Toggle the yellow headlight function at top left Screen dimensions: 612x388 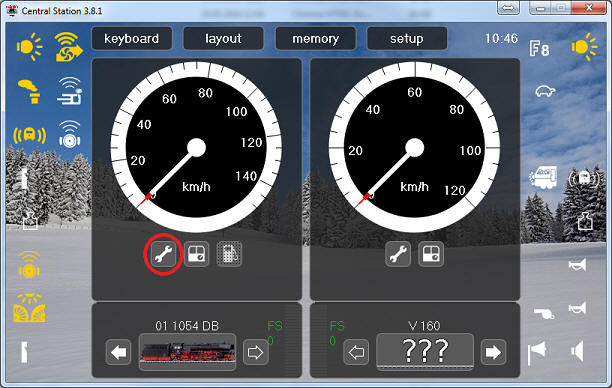coord(29,47)
